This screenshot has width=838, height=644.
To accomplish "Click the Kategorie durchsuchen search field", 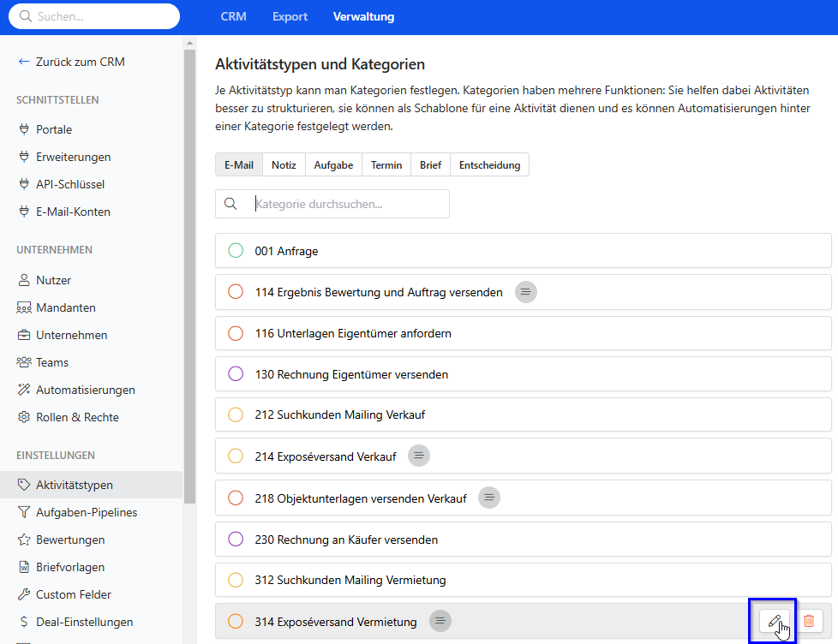I will (x=332, y=204).
